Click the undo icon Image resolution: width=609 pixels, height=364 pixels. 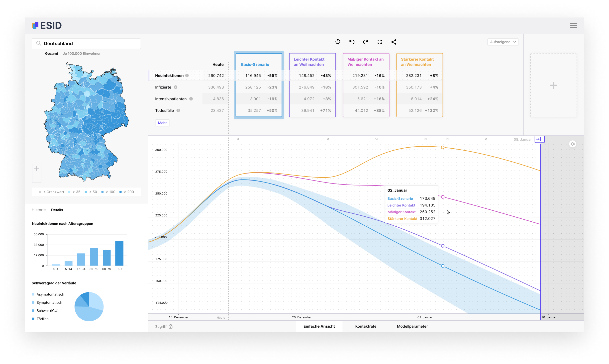352,42
